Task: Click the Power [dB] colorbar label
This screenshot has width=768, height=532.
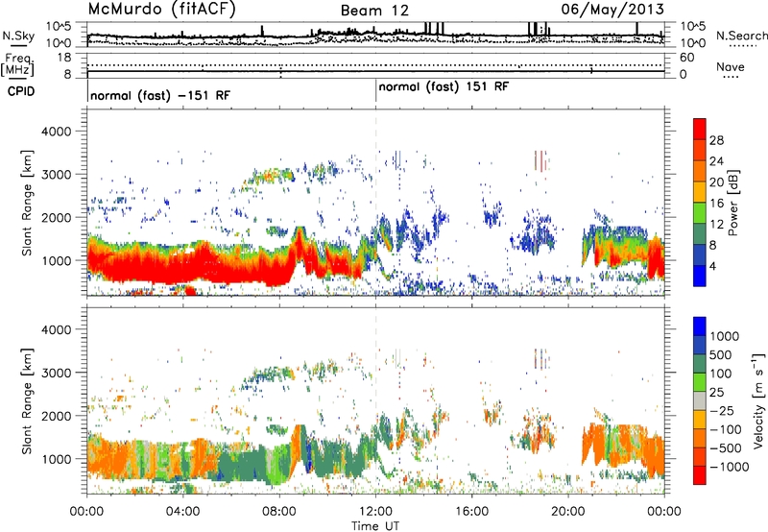Action: pos(733,203)
